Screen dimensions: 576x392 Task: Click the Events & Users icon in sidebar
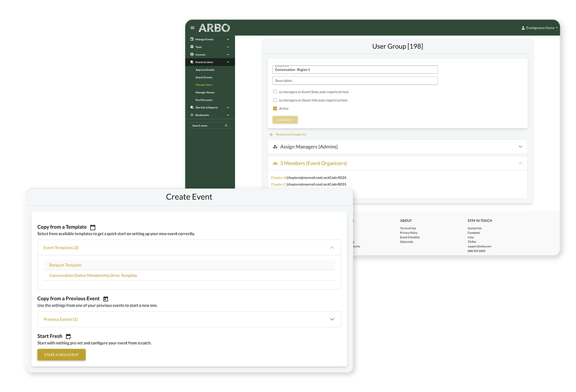(x=192, y=62)
